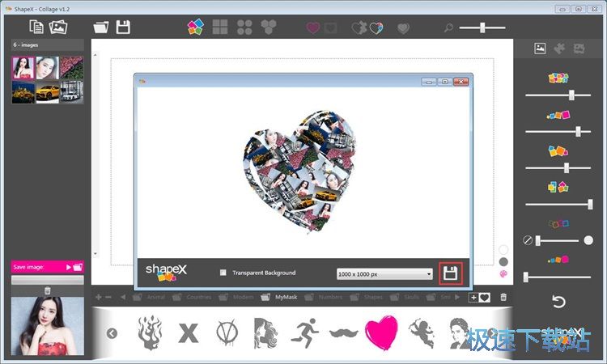The width and height of the screenshot is (607, 364).
Task: Click the red-outlined save icon in export dialog
Action: click(450, 273)
